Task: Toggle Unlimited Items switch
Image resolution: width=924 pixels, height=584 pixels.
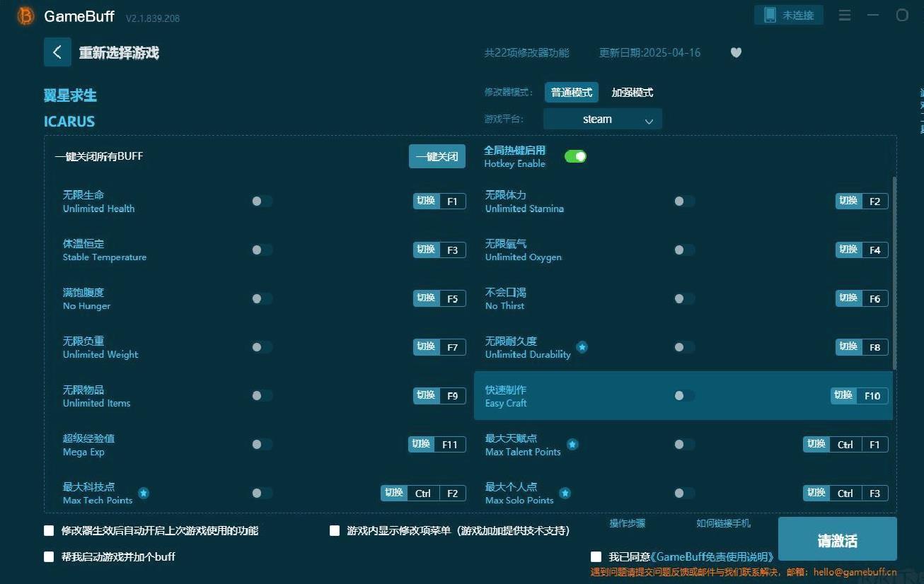Action: (x=262, y=396)
